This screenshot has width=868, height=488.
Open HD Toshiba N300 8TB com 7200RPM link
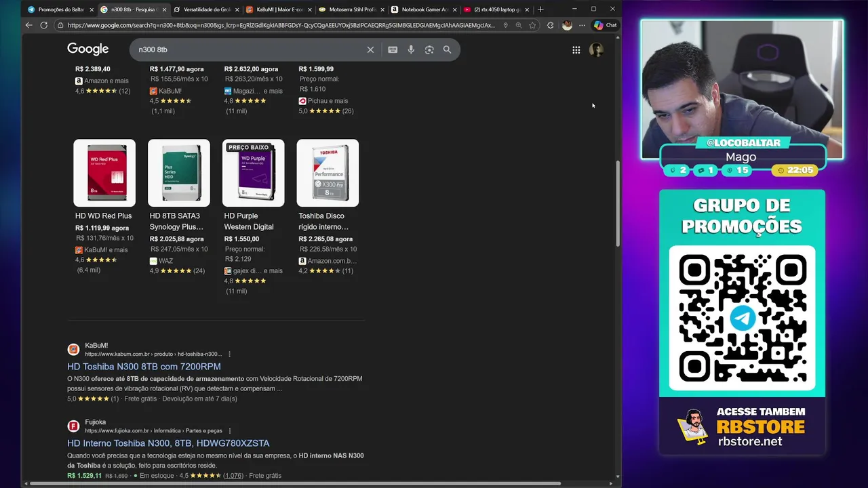(x=144, y=367)
